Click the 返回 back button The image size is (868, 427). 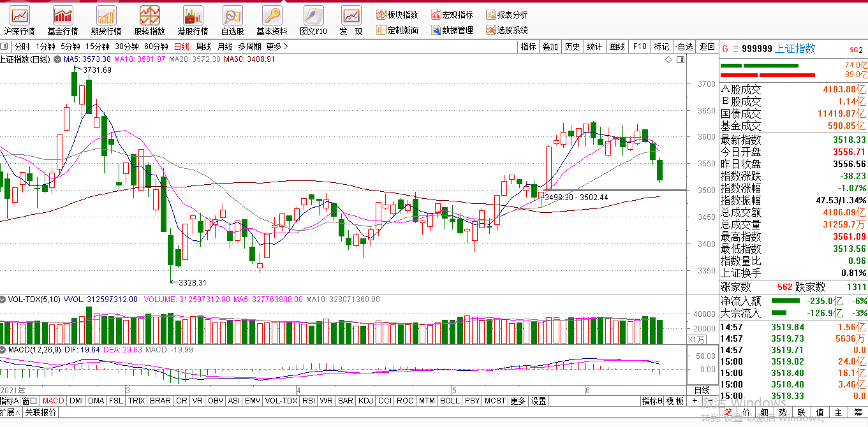click(707, 47)
